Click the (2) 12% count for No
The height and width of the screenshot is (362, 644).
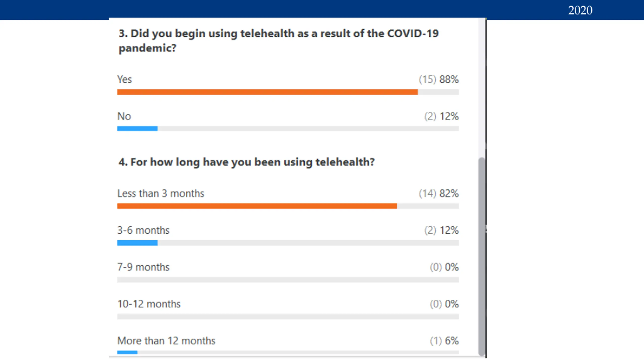coord(441,116)
